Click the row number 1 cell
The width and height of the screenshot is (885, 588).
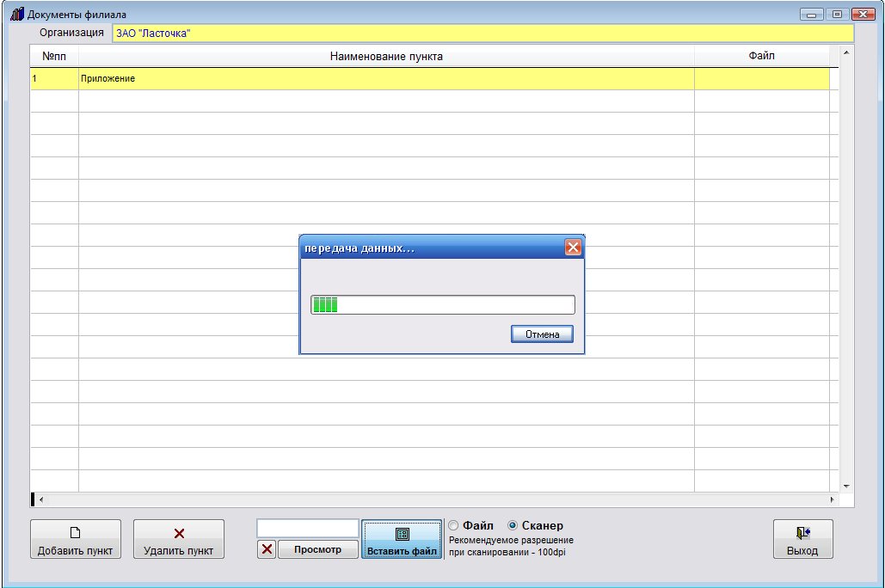(54, 78)
